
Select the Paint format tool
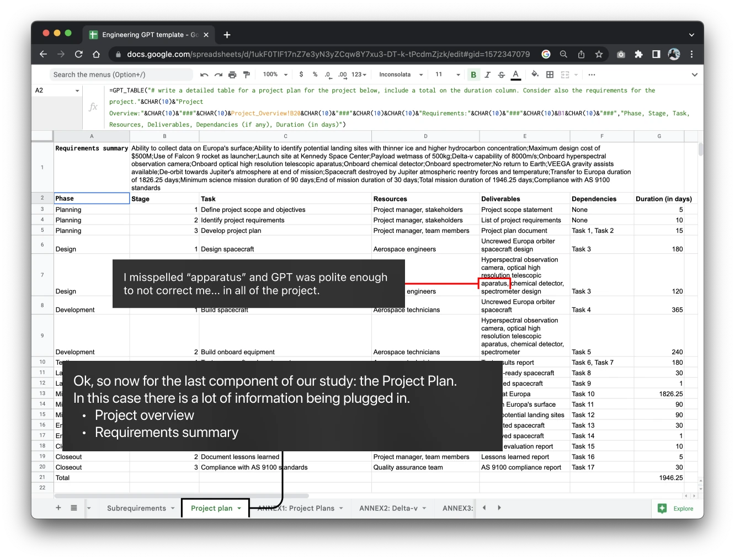point(247,74)
